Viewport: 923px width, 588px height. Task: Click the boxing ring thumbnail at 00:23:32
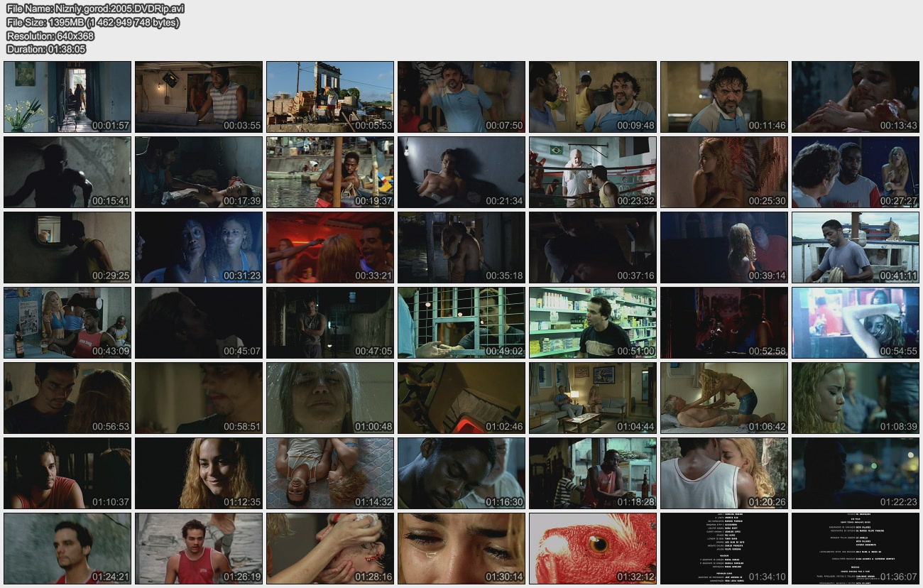(x=593, y=172)
